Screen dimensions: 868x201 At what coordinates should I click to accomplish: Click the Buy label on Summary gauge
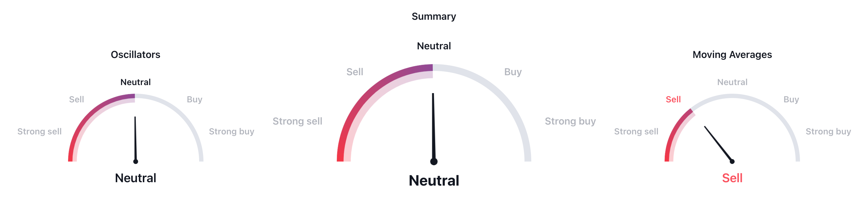coord(513,72)
